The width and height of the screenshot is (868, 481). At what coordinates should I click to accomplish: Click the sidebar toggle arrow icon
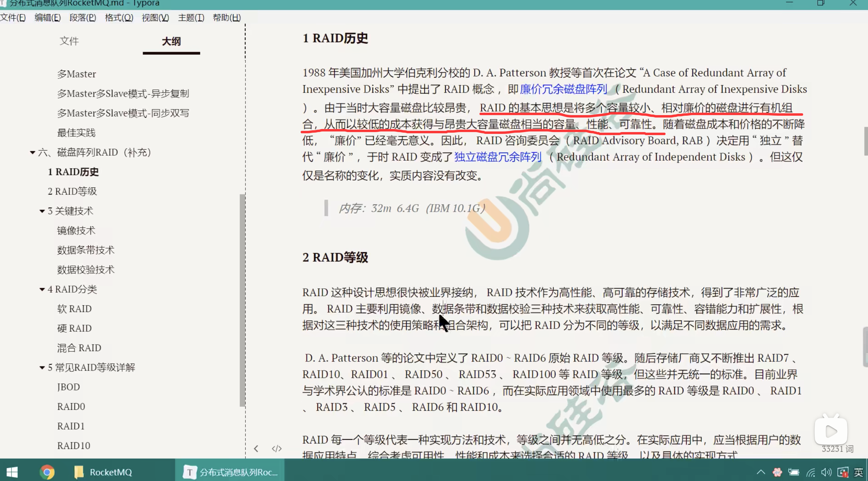[x=256, y=449]
